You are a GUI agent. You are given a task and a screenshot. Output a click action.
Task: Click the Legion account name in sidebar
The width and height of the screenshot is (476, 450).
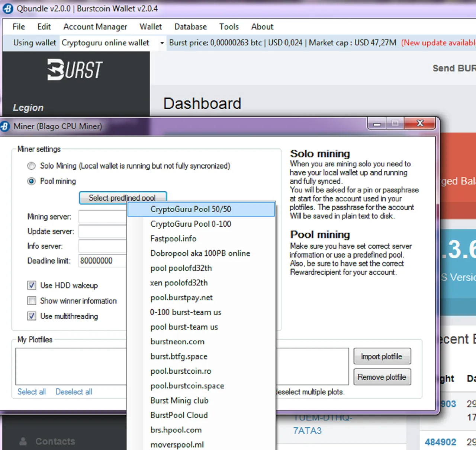click(x=28, y=108)
